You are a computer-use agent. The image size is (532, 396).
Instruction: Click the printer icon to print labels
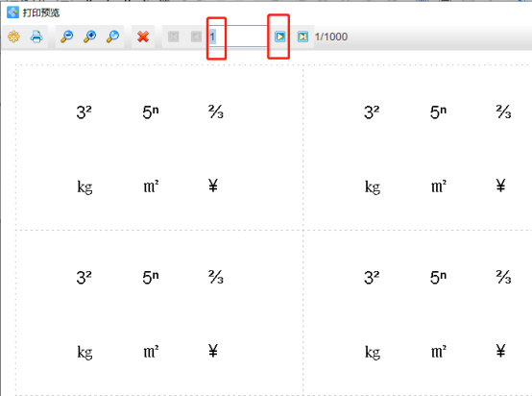click(36, 37)
